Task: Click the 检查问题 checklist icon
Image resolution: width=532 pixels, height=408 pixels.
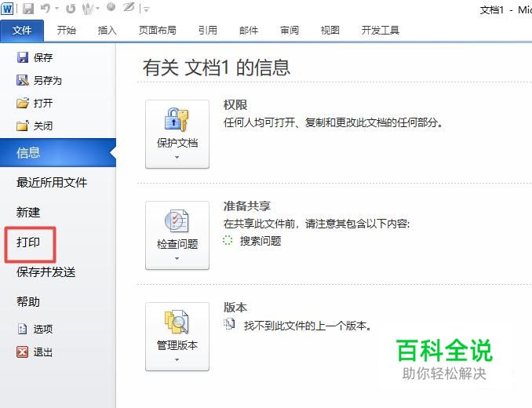Action: tap(177, 220)
